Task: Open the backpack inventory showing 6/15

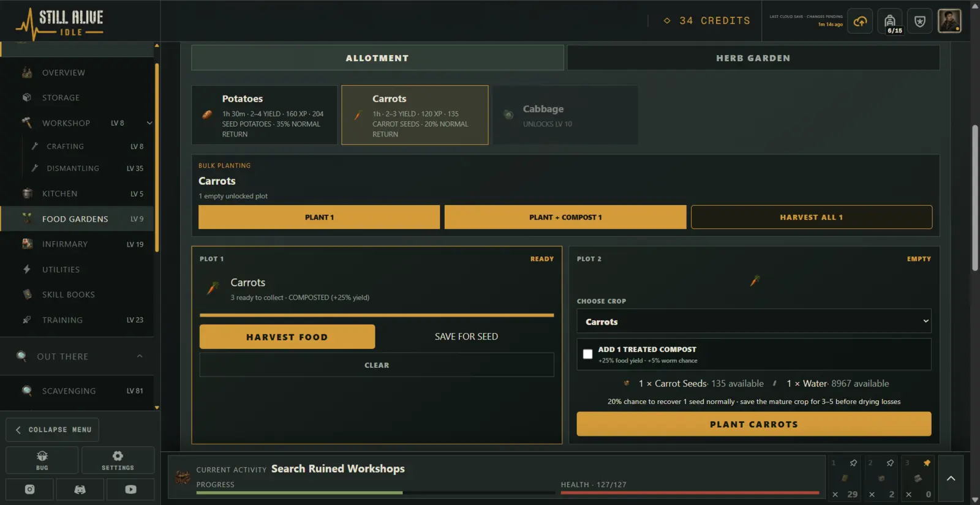Action: [x=890, y=21]
